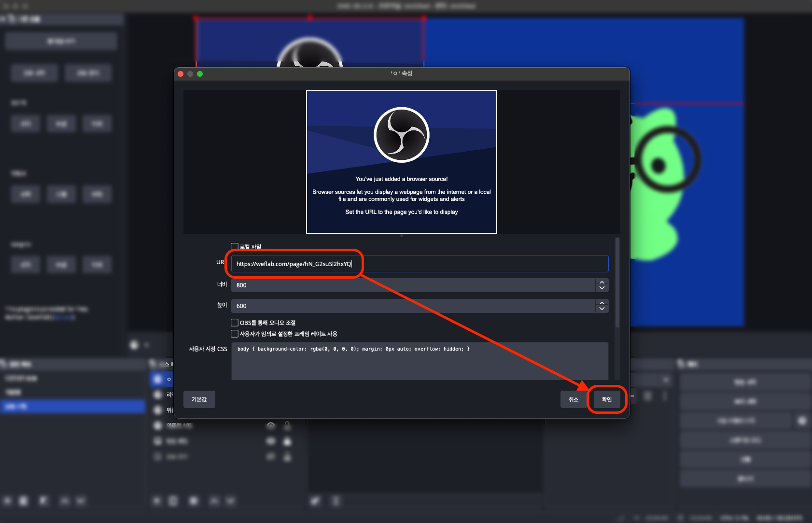Image resolution: width=812 pixels, height=523 pixels.
Task: Click the 높이 height field showing 600
Action: [x=413, y=306]
